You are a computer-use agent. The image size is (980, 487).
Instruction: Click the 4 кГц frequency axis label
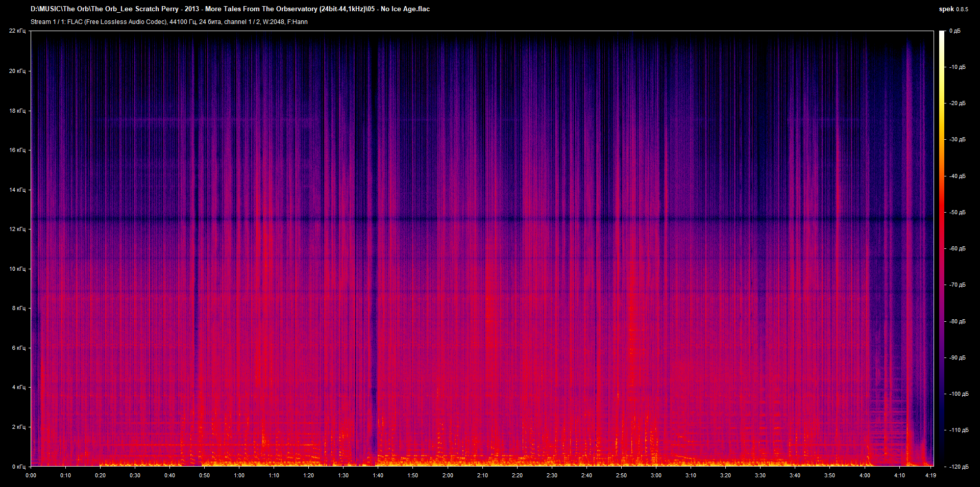(18, 387)
